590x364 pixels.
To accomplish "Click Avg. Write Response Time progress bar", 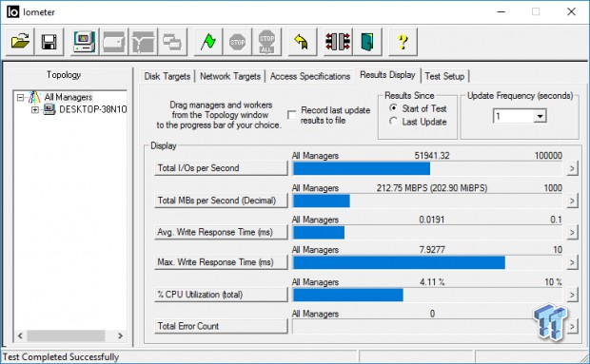I will pos(427,233).
